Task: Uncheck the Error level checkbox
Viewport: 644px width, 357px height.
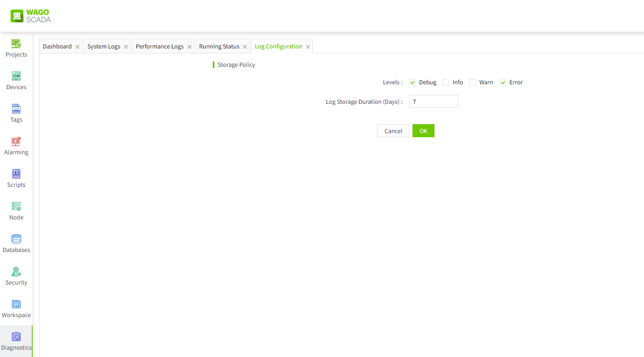Action: (503, 82)
